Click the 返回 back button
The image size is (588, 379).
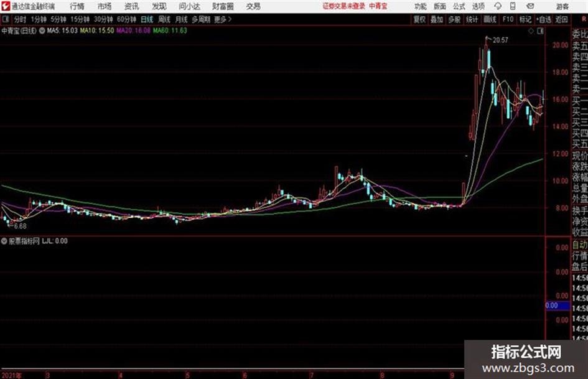click(561, 19)
